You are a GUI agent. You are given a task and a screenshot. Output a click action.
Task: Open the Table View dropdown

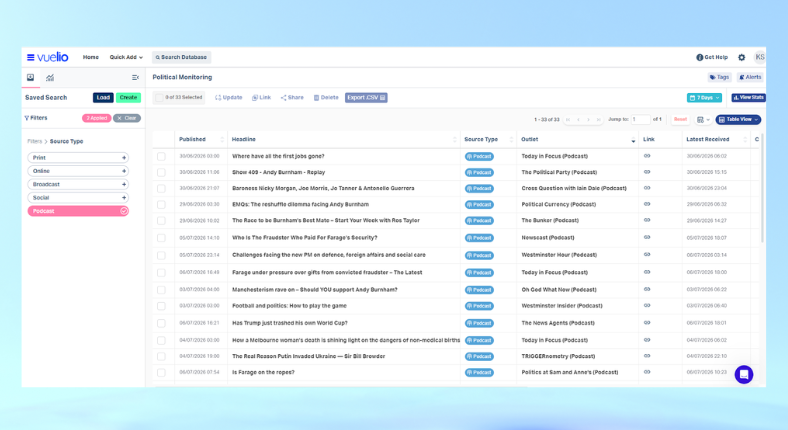tap(738, 120)
